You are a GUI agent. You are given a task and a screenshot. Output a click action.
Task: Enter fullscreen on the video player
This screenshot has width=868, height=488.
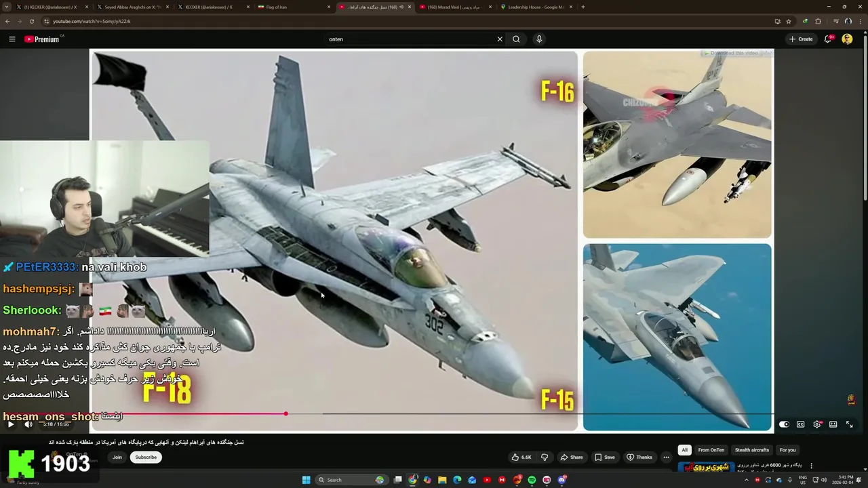click(849, 424)
